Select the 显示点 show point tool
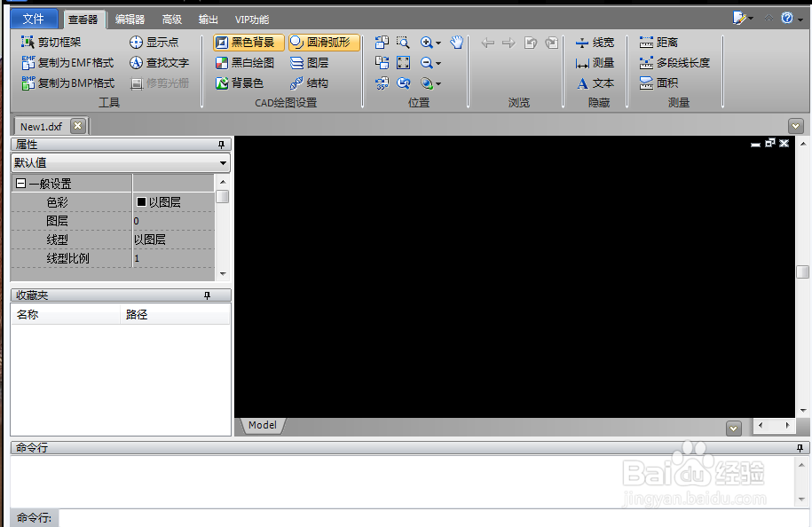812x527 pixels. [x=154, y=42]
